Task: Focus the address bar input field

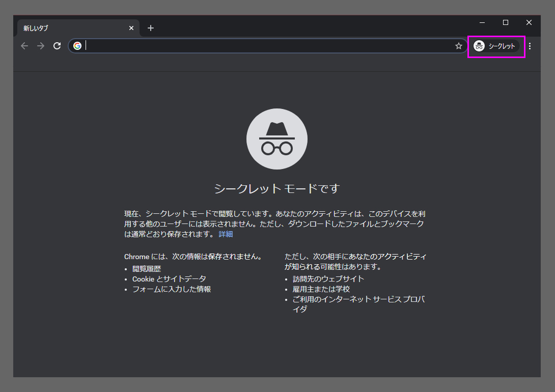Action: (x=269, y=46)
